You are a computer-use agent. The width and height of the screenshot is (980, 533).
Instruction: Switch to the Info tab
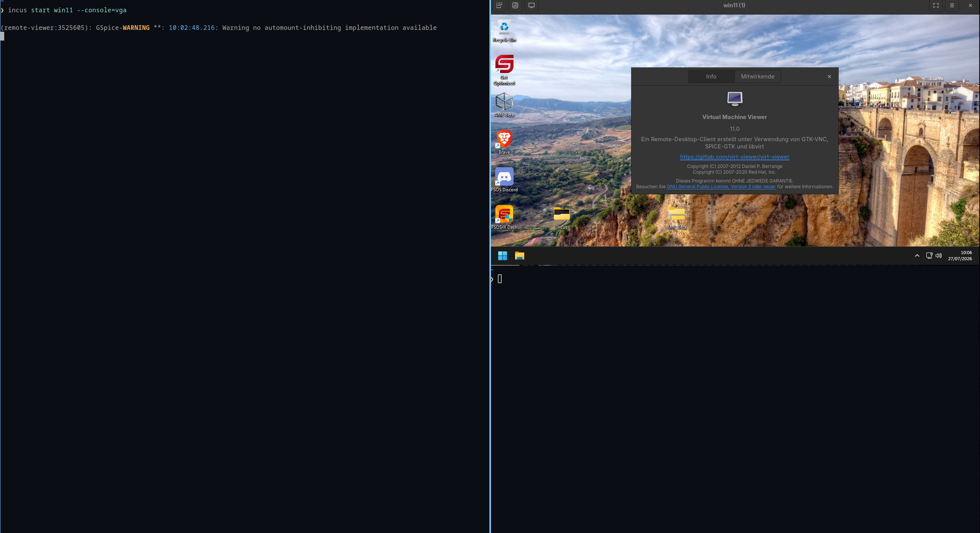(711, 77)
